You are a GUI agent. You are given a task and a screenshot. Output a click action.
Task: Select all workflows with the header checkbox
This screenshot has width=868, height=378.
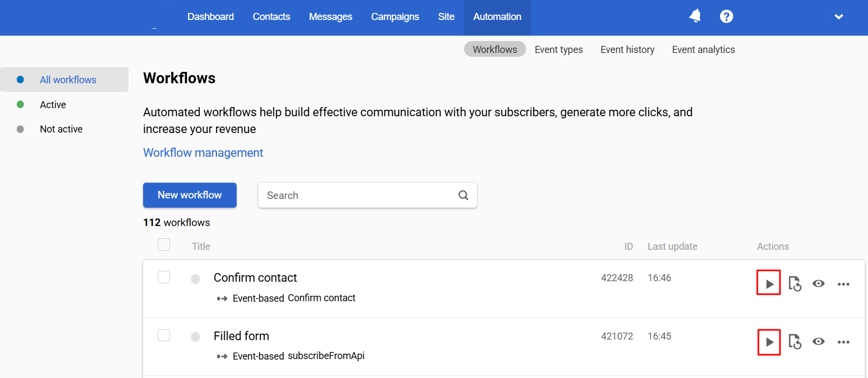[164, 245]
